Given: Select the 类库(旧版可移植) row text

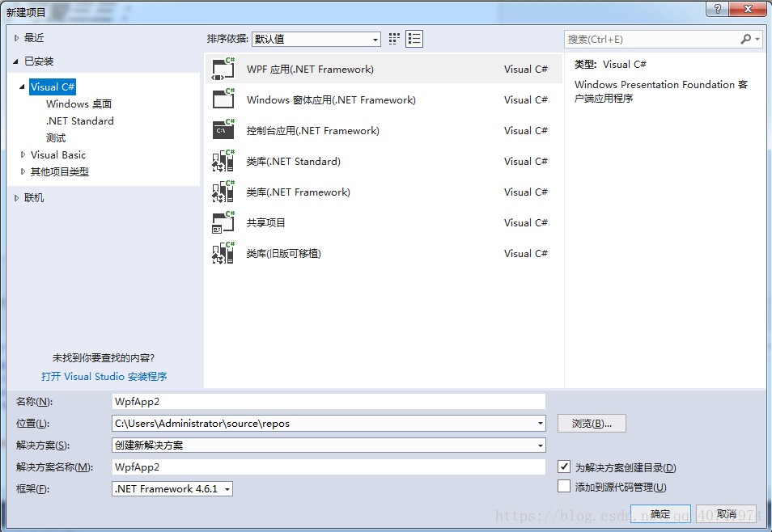Looking at the screenshot, I should (x=283, y=253).
